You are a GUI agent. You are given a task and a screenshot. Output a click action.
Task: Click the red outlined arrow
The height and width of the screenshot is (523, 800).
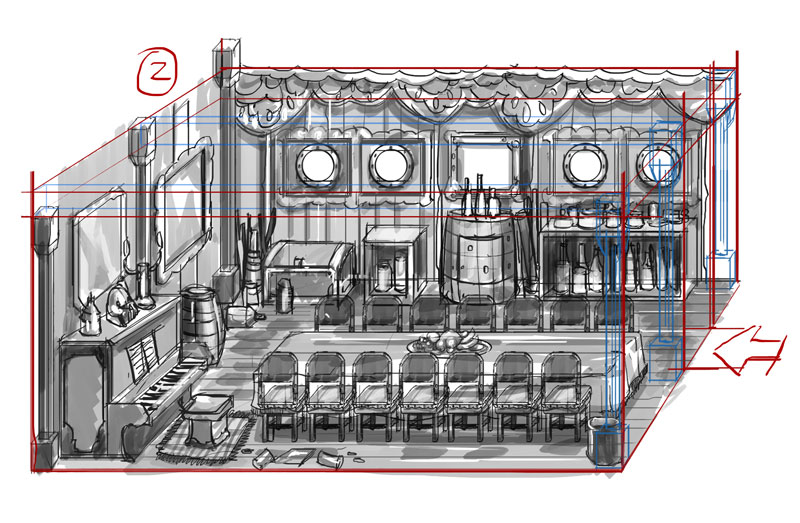pos(748,350)
